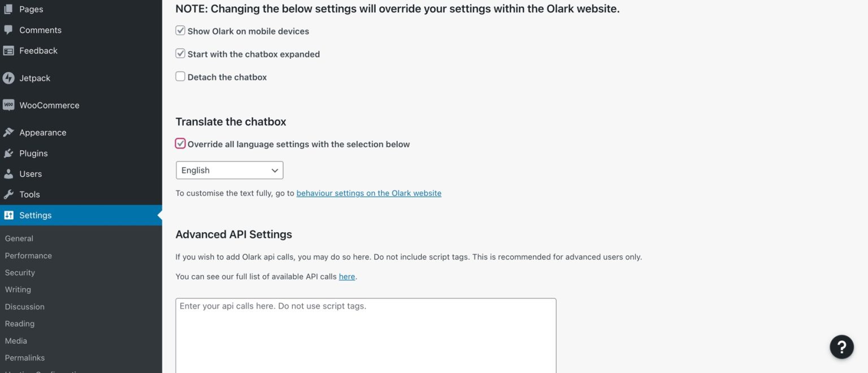Image resolution: width=868 pixels, height=373 pixels.
Task: Click the Appearance brush icon
Action: 8,132
